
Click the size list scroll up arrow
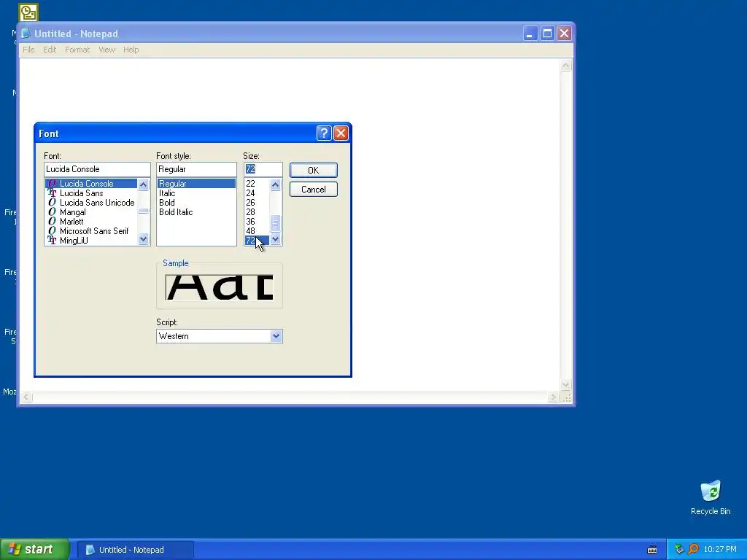coord(275,184)
